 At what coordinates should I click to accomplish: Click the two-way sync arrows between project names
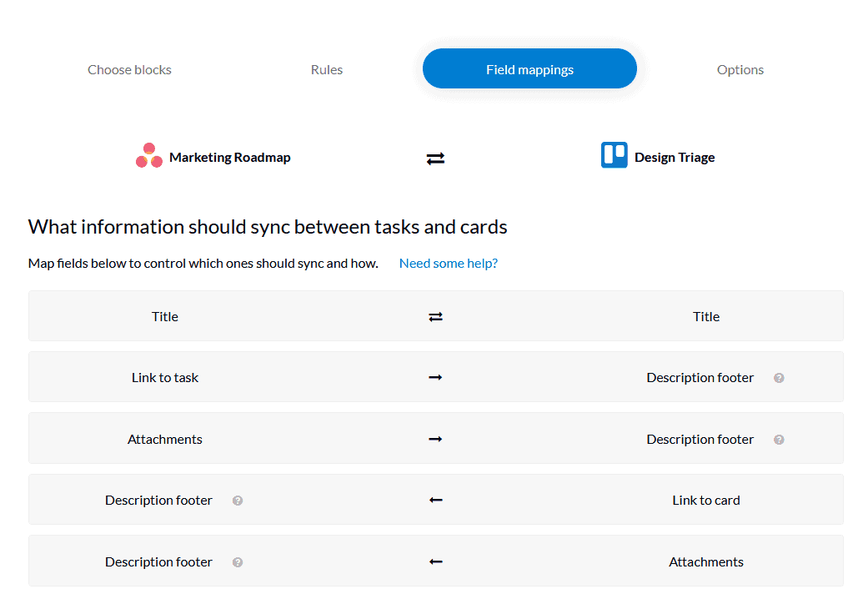435,159
